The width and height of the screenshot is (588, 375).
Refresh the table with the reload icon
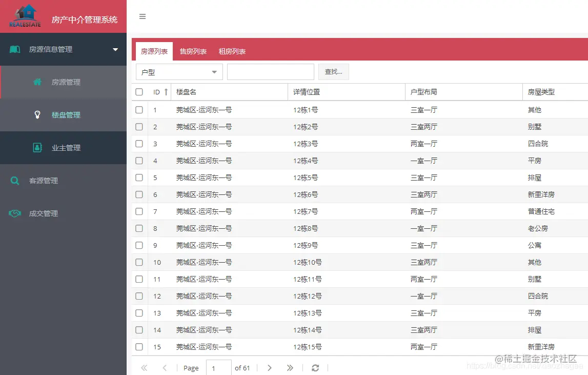pos(315,367)
